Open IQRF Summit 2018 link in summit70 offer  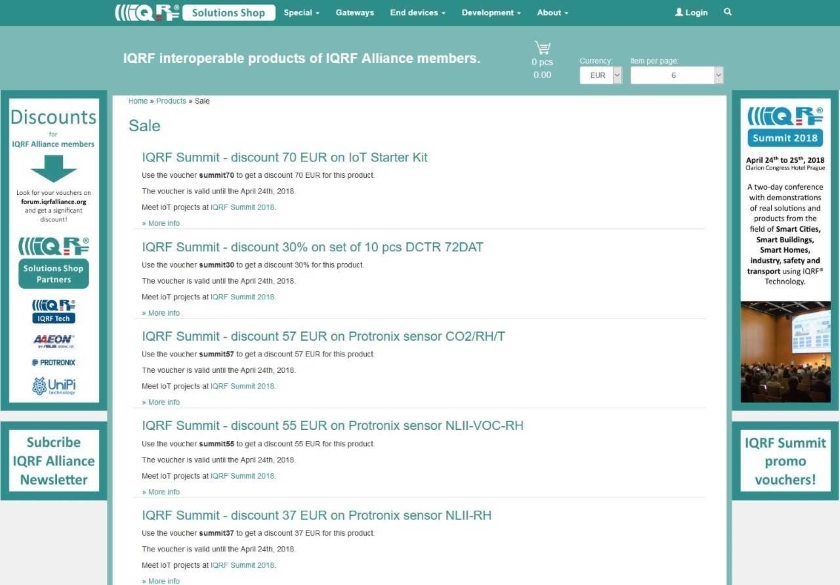tap(242, 207)
